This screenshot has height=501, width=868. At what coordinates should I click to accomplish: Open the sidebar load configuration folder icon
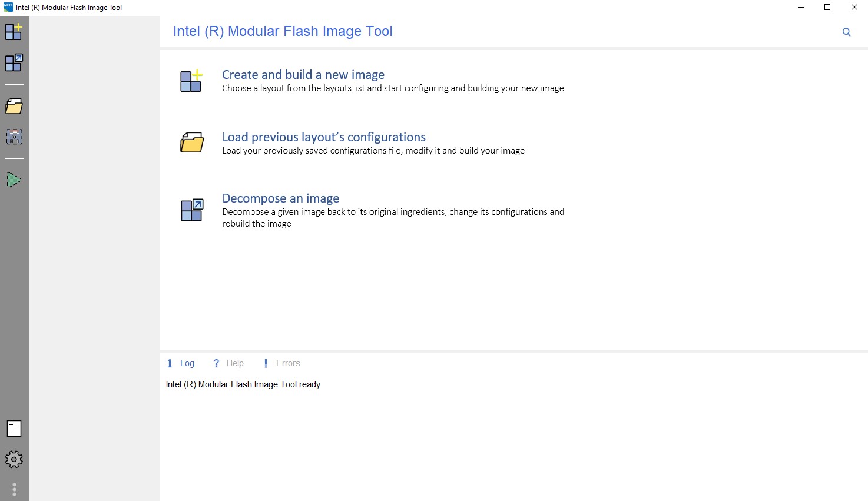[14, 107]
